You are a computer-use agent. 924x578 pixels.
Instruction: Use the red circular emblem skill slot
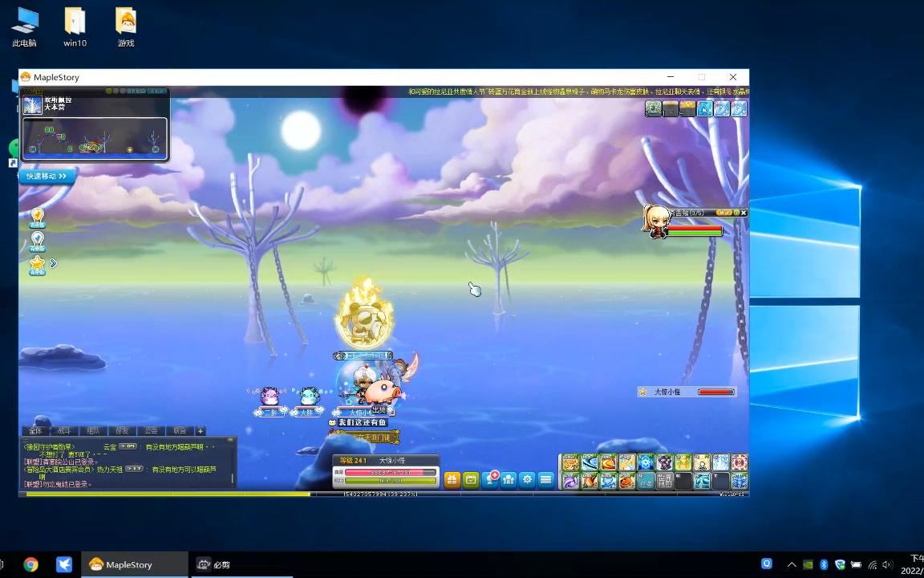[x=740, y=462]
